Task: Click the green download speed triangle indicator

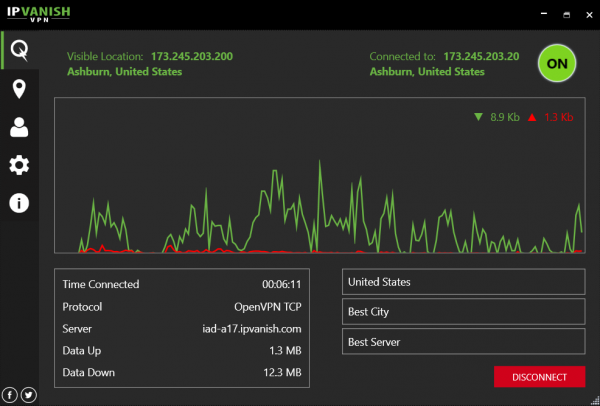Action: [x=478, y=117]
